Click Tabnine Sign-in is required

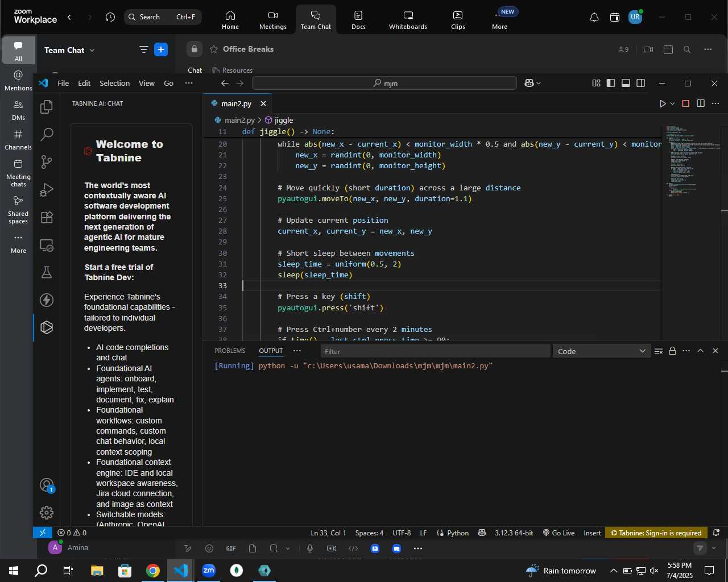click(656, 533)
